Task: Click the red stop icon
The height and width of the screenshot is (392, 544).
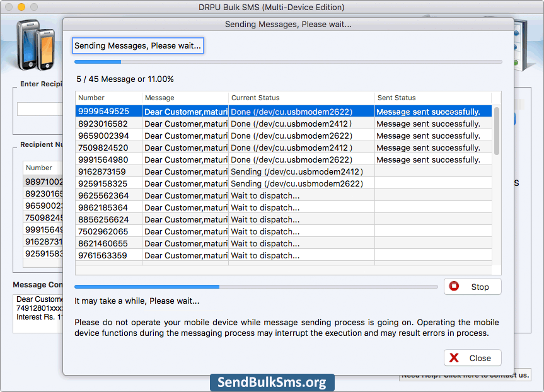Action: pyautogui.click(x=454, y=286)
